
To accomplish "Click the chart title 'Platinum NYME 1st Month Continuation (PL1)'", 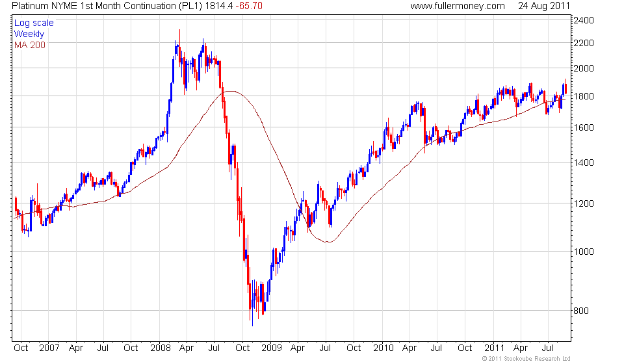I will point(107,6).
